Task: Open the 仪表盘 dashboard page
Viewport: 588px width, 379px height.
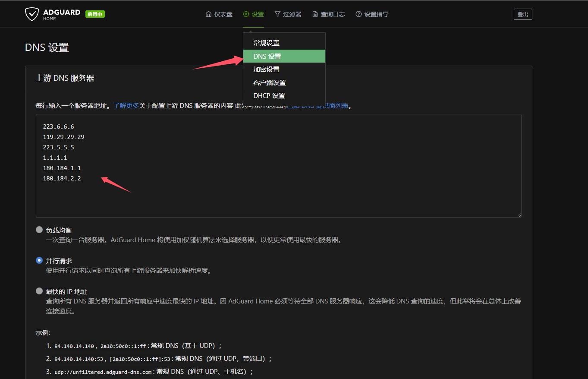Action: click(219, 14)
